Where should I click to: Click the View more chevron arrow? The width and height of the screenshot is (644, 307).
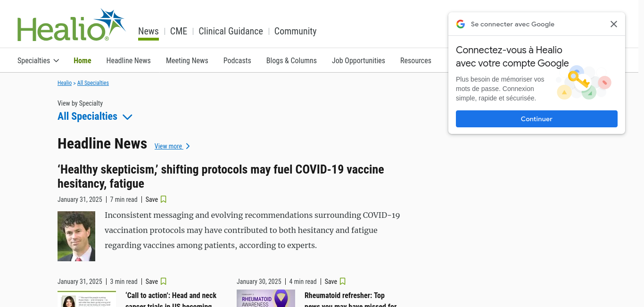click(188, 146)
